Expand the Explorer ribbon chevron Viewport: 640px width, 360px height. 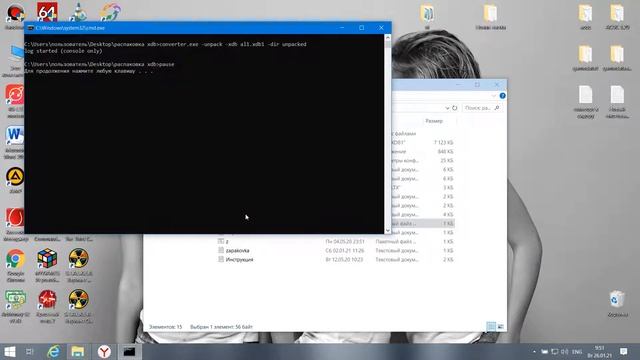point(493,96)
